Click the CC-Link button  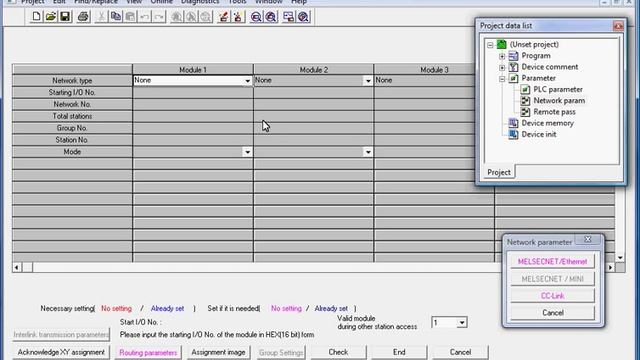click(x=552, y=296)
